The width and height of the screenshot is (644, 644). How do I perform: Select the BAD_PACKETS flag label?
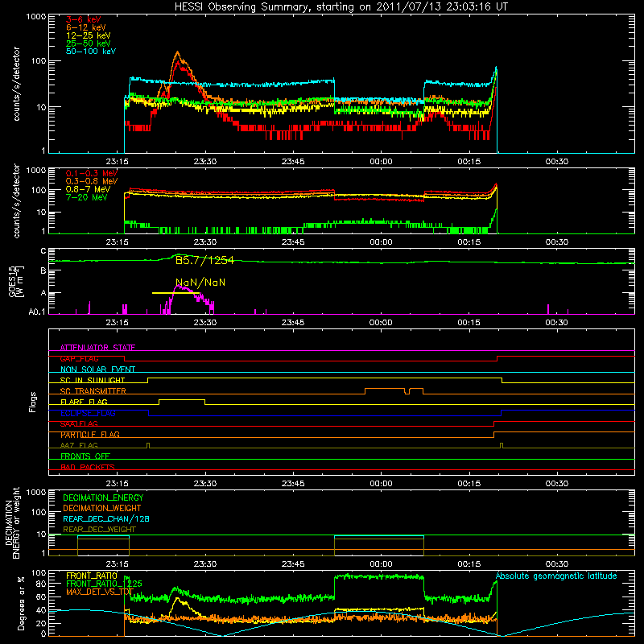coord(88,468)
